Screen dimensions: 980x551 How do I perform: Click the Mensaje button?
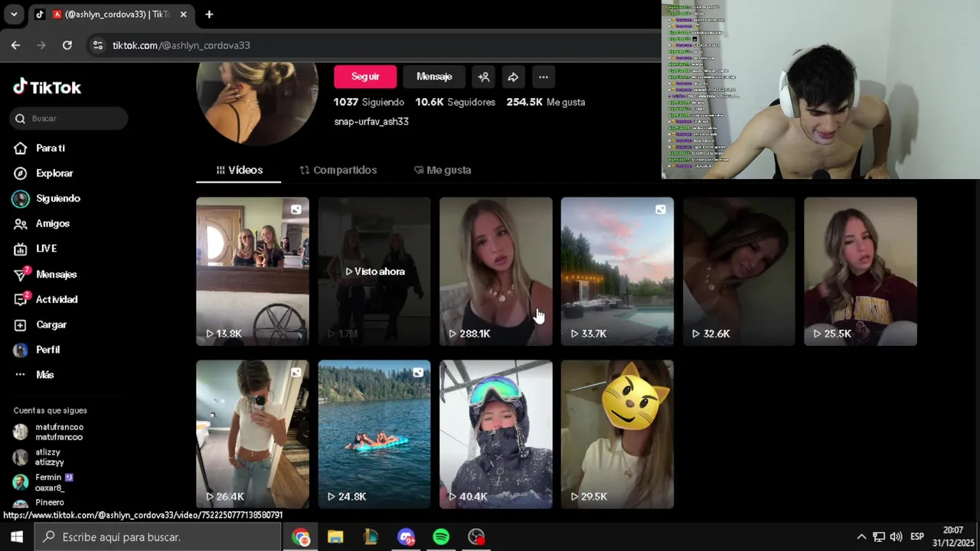click(434, 77)
